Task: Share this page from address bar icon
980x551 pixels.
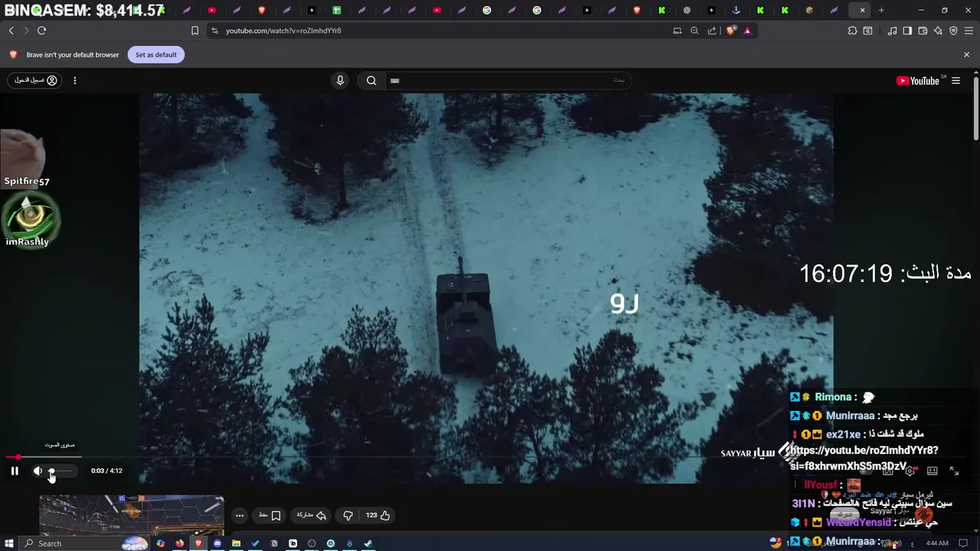Action: (712, 31)
